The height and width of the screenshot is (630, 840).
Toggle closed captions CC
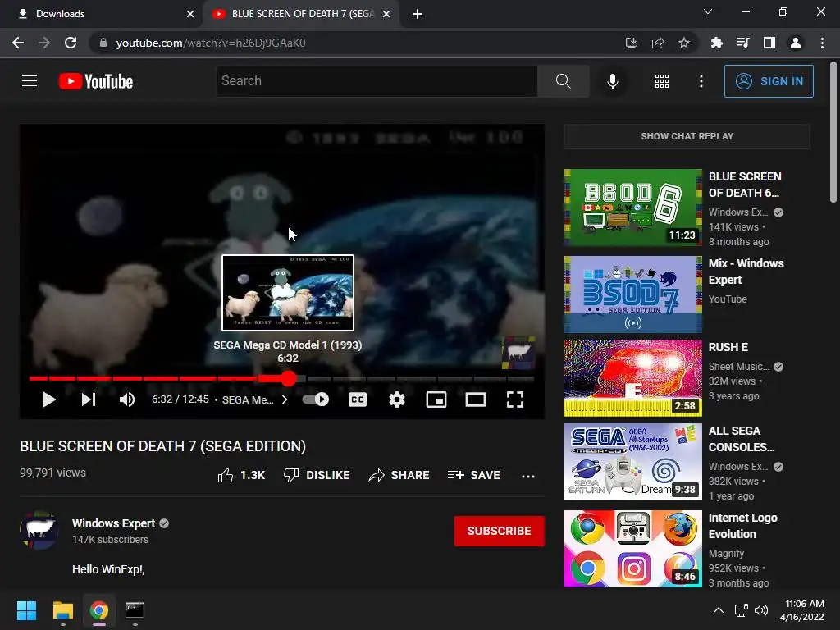click(358, 399)
